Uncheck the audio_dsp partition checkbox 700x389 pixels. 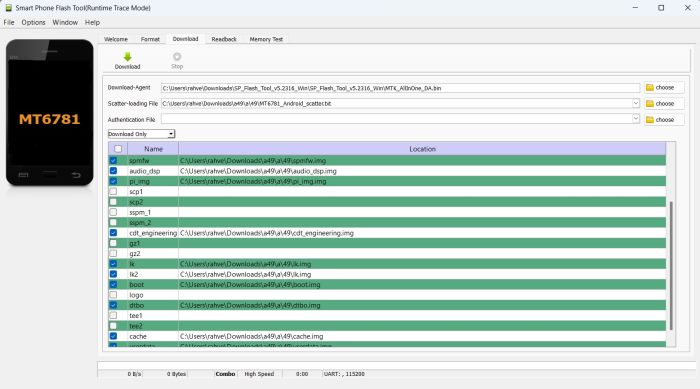(113, 171)
